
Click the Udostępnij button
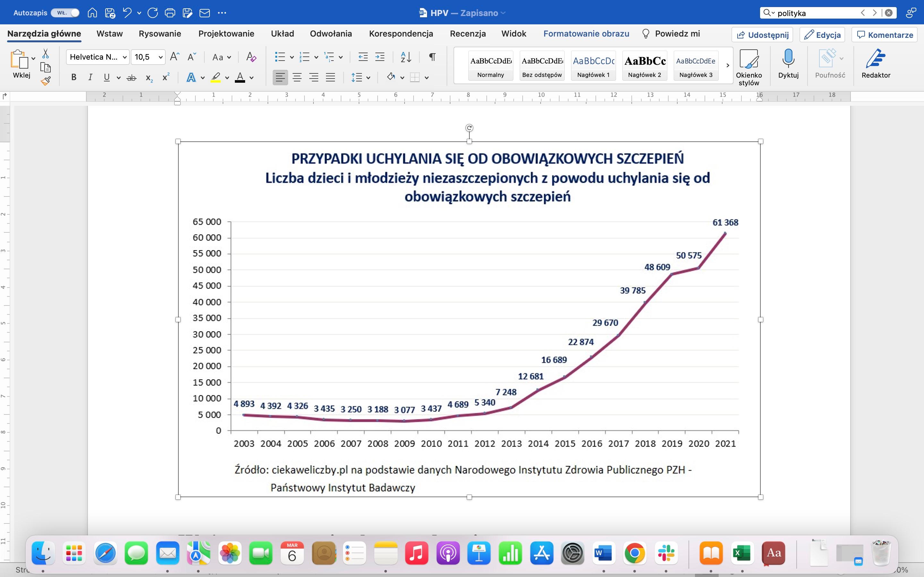[x=762, y=35]
